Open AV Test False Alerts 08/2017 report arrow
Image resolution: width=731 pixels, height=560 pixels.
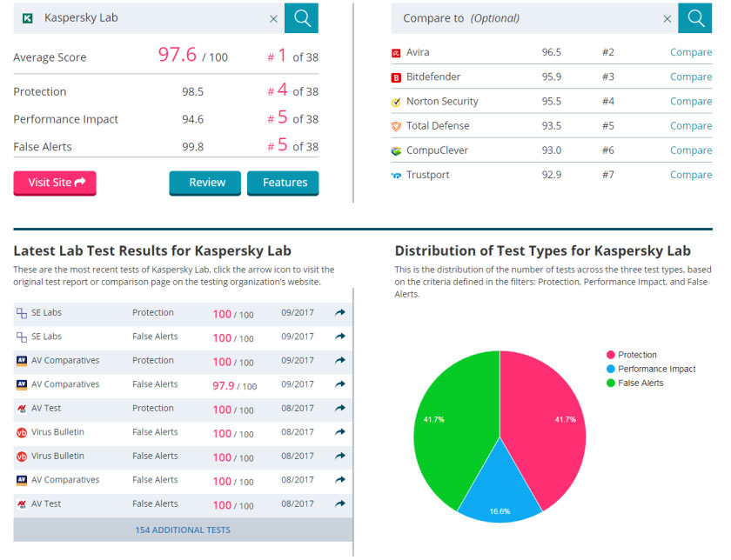[x=340, y=503]
